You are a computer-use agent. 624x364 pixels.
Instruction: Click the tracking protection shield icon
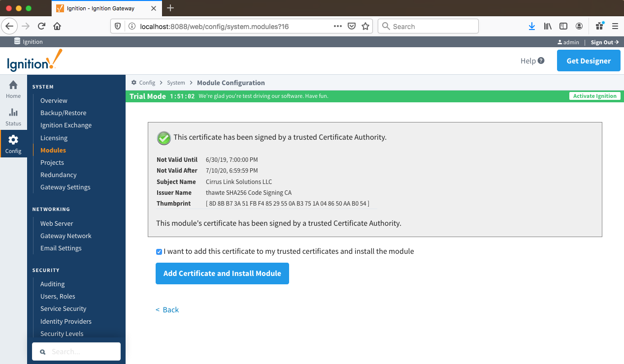[117, 27]
